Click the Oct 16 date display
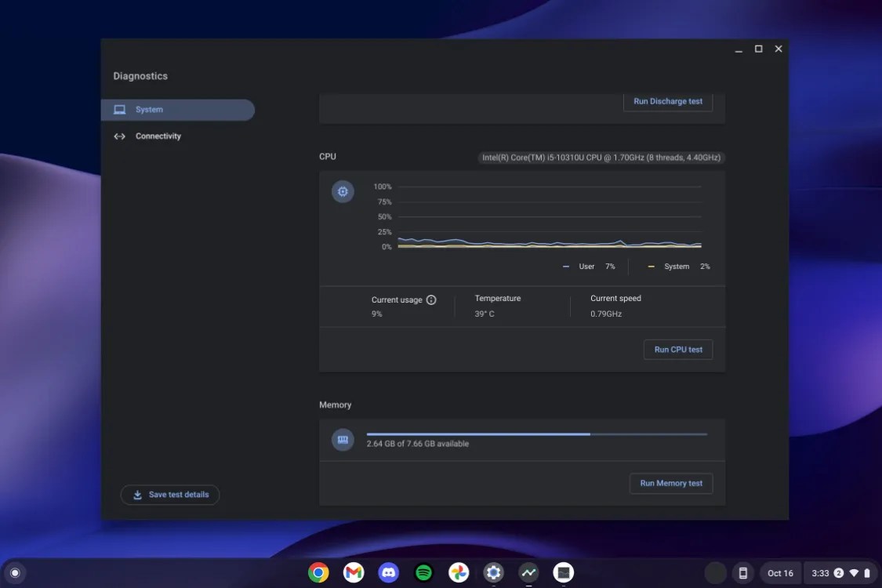Viewport: 882px width, 588px height. pos(779,572)
